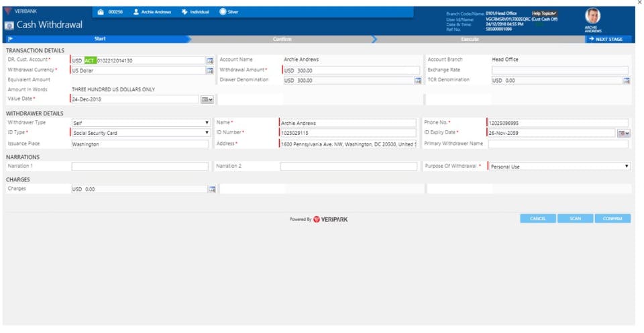Click the Exchange Rate field
644x333 pixels.
pyautogui.click(x=560, y=70)
